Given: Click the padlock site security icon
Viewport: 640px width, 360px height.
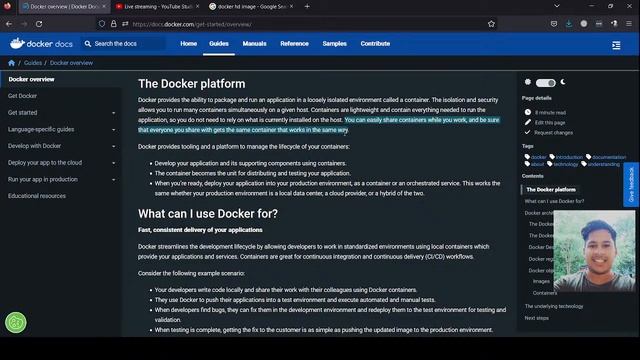Looking at the screenshot, I should point(113,24).
